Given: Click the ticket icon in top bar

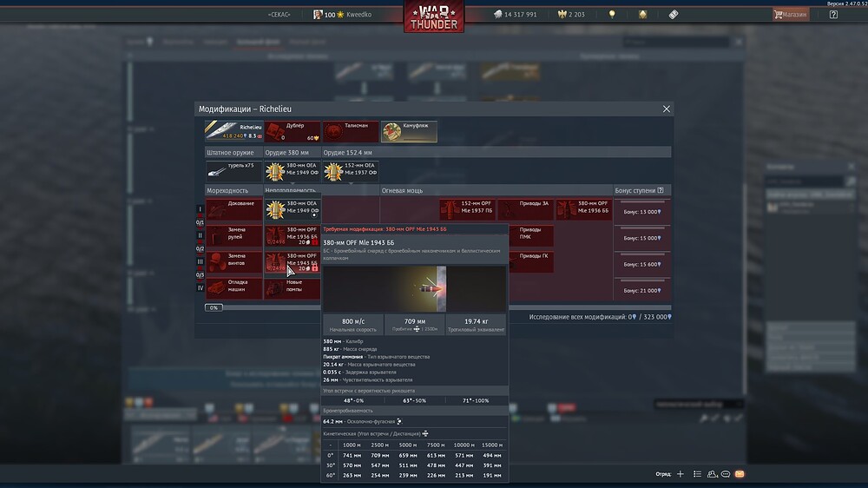Looking at the screenshot, I should (x=674, y=15).
